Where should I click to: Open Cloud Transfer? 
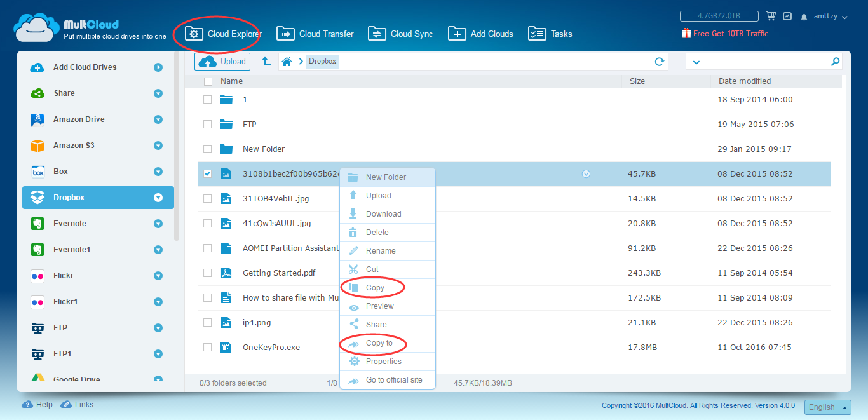pos(315,34)
